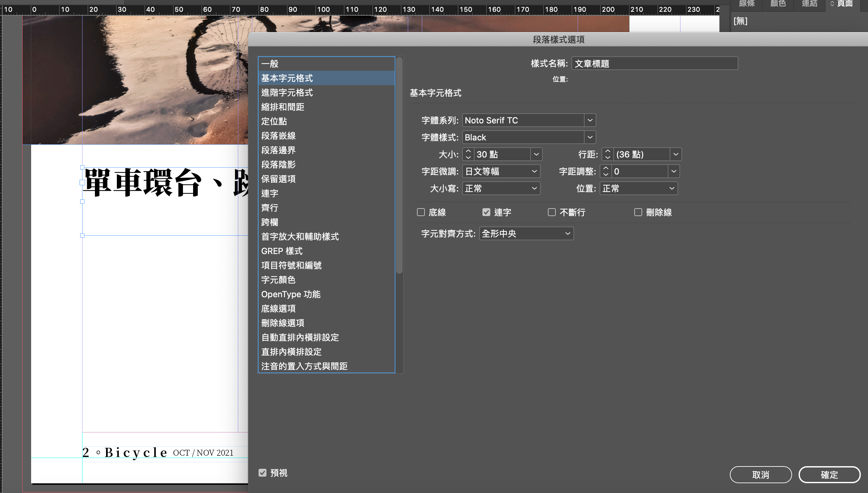
Task: Select 字元顏色 in the category list
Action: [x=278, y=280]
